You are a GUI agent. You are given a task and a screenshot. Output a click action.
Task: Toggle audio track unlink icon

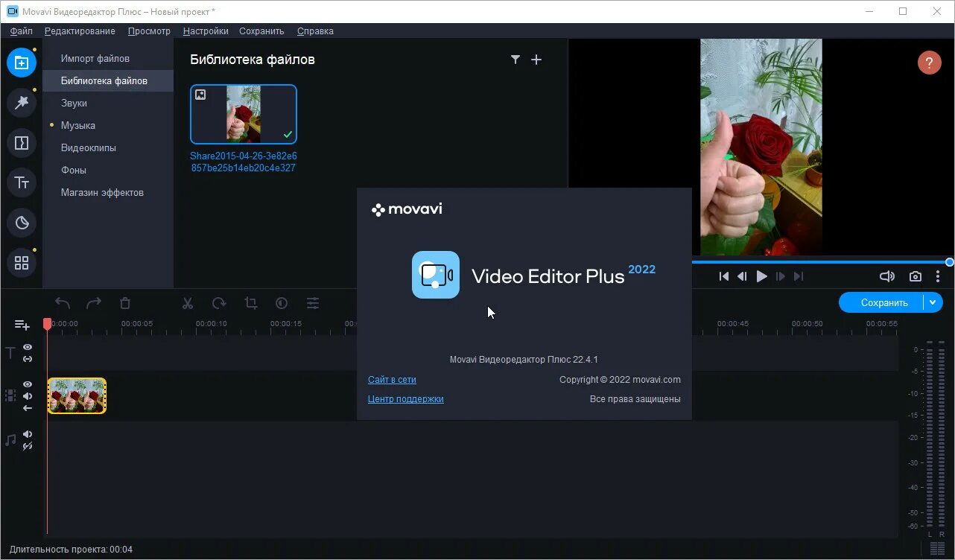pyautogui.click(x=28, y=446)
